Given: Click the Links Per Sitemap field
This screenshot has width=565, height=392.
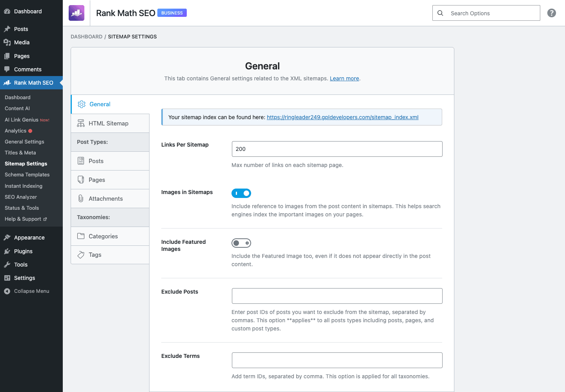Looking at the screenshot, I should click(x=337, y=149).
